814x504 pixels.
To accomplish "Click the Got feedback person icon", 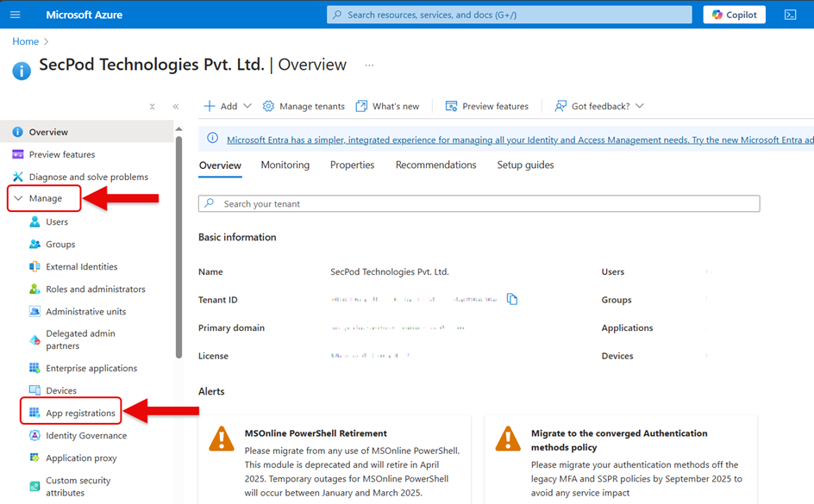I will click(x=560, y=106).
